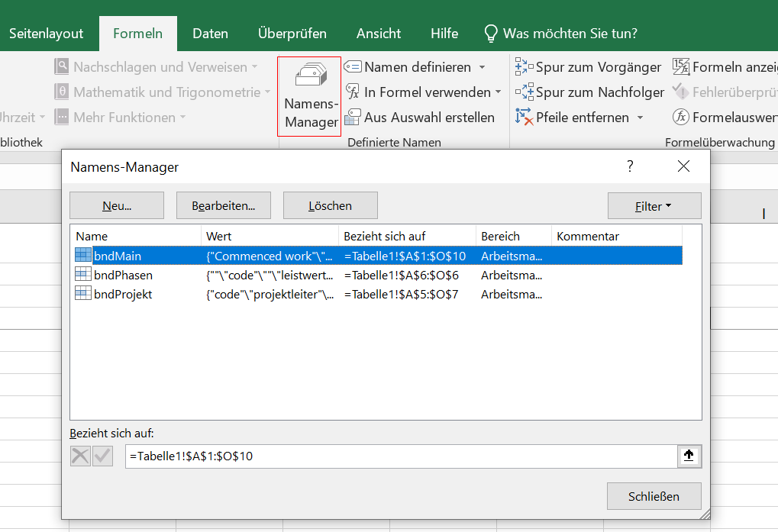
Task: Switch to the Daten ribbon tab
Action: tap(210, 34)
